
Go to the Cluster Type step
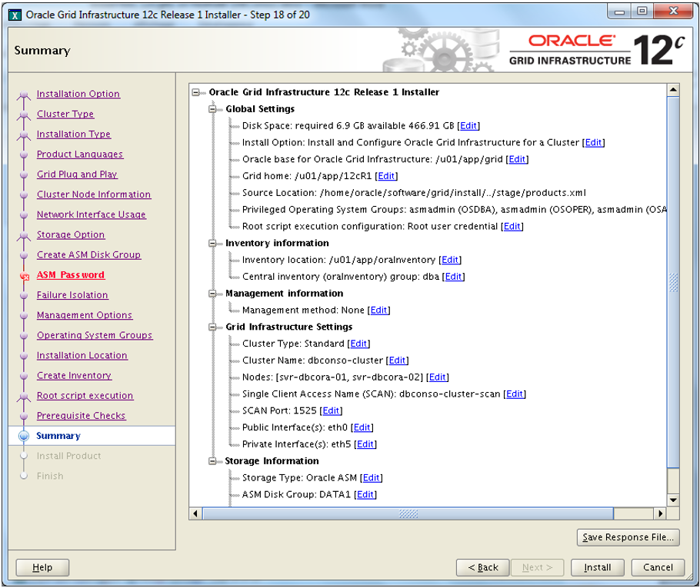65,115
